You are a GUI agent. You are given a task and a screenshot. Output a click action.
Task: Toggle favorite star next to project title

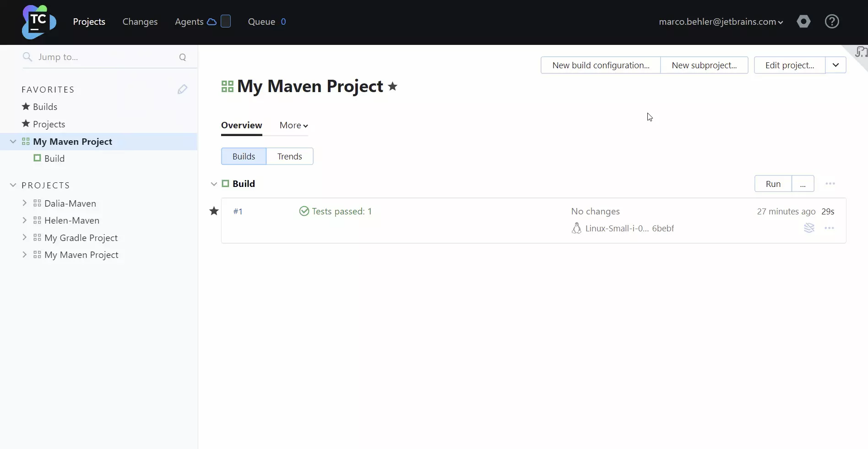click(x=392, y=86)
